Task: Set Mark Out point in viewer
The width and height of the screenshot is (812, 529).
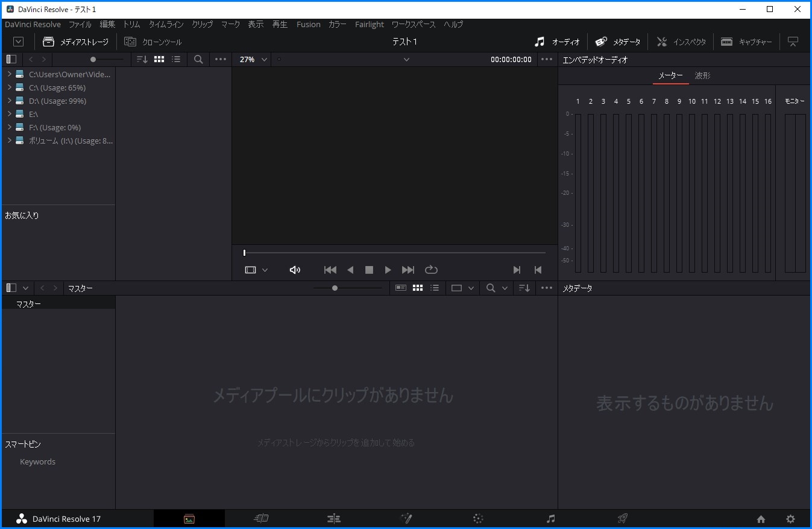Action: 538,270
